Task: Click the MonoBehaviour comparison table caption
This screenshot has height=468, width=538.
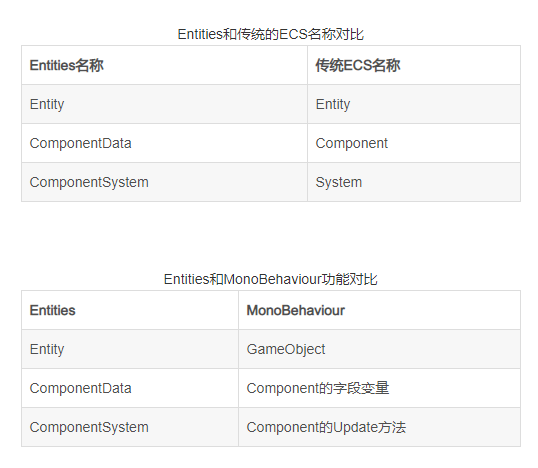Action: (x=270, y=279)
